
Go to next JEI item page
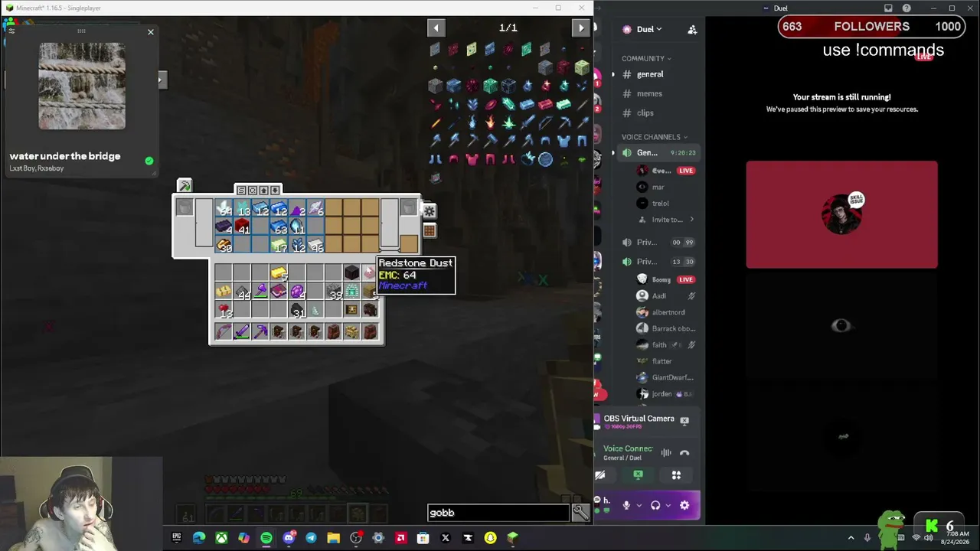(x=581, y=28)
